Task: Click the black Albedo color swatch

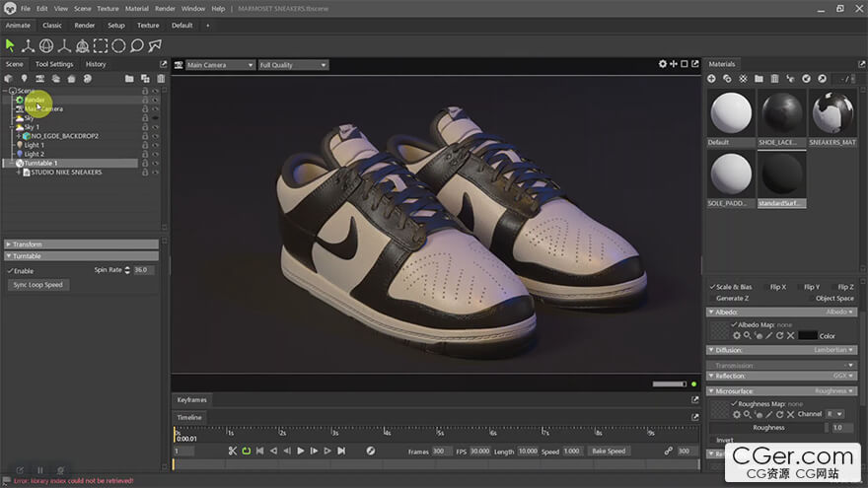Action: [x=807, y=335]
